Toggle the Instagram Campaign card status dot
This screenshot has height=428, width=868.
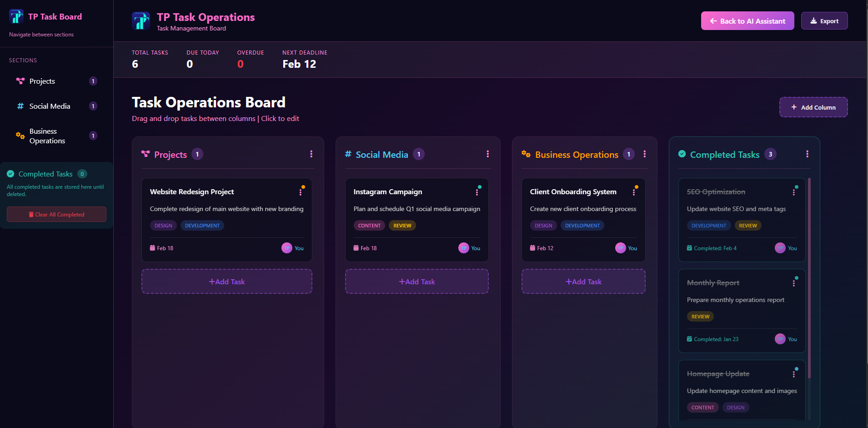[x=479, y=186]
